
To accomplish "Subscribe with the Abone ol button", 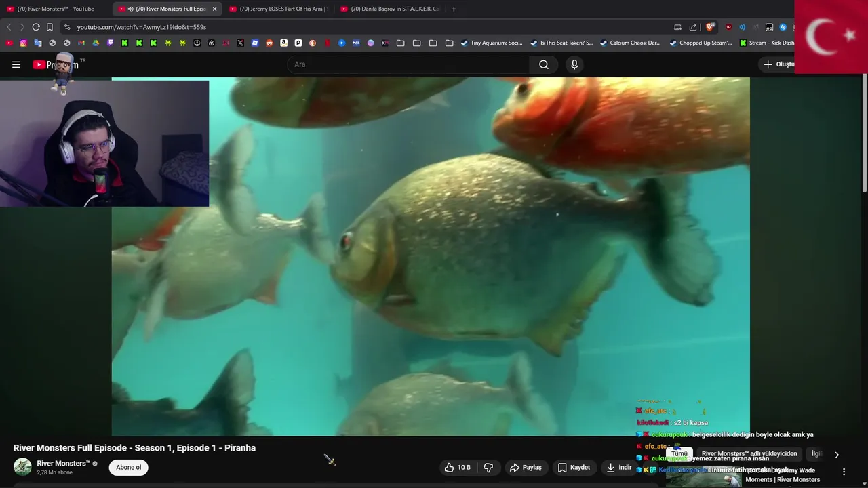I will click(128, 467).
